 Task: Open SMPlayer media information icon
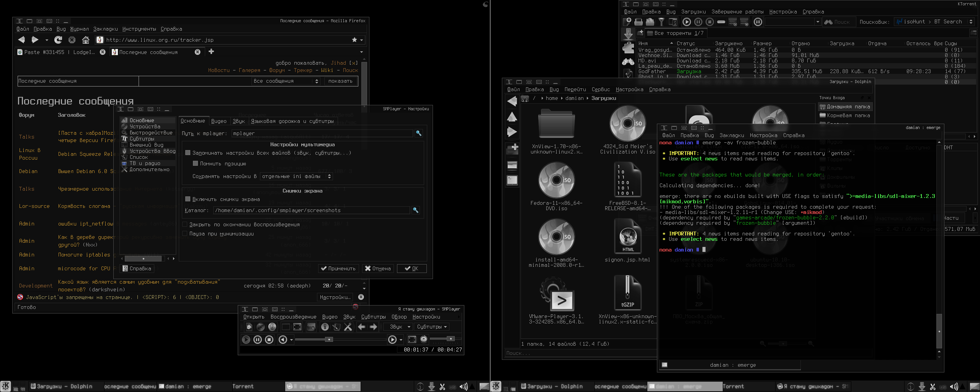(325, 327)
